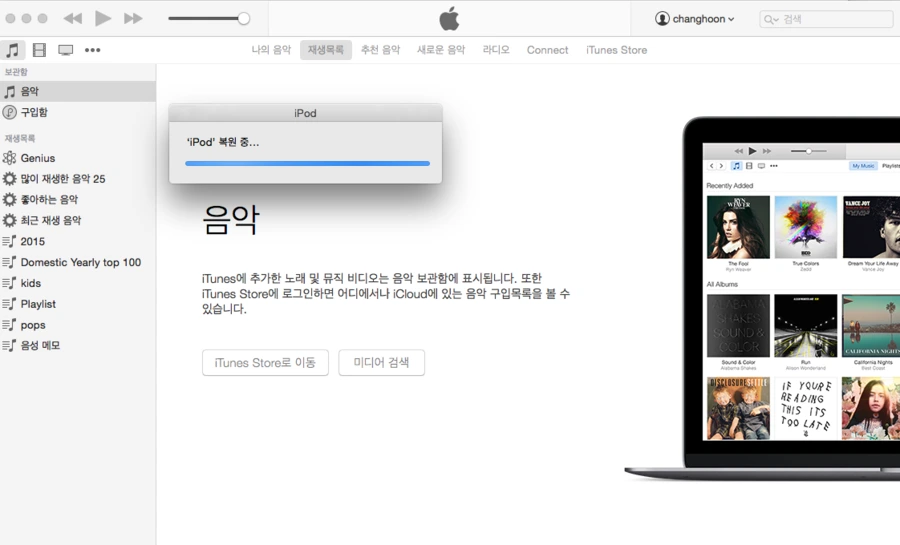900x545 pixels.
Task: Select the 재생목록 tab
Action: coord(325,50)
